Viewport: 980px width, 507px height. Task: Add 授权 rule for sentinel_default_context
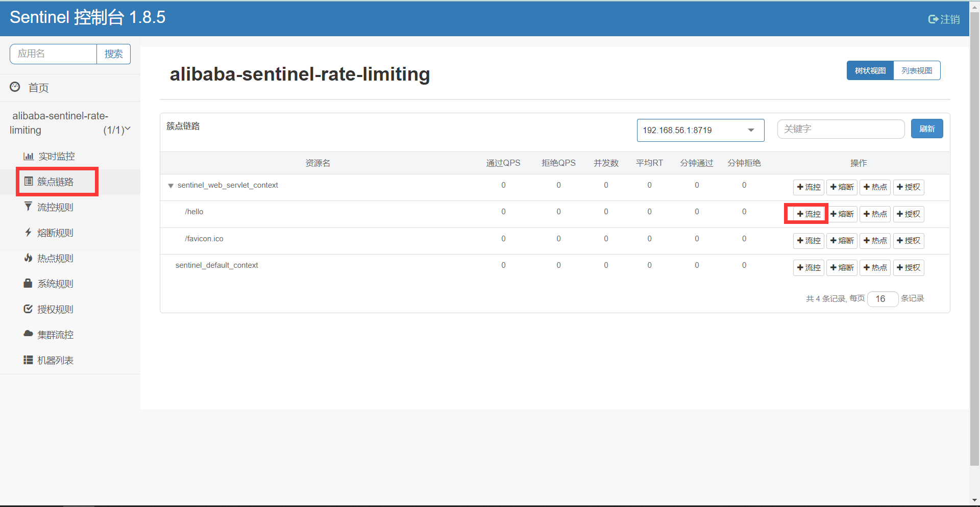pos(909,268)
